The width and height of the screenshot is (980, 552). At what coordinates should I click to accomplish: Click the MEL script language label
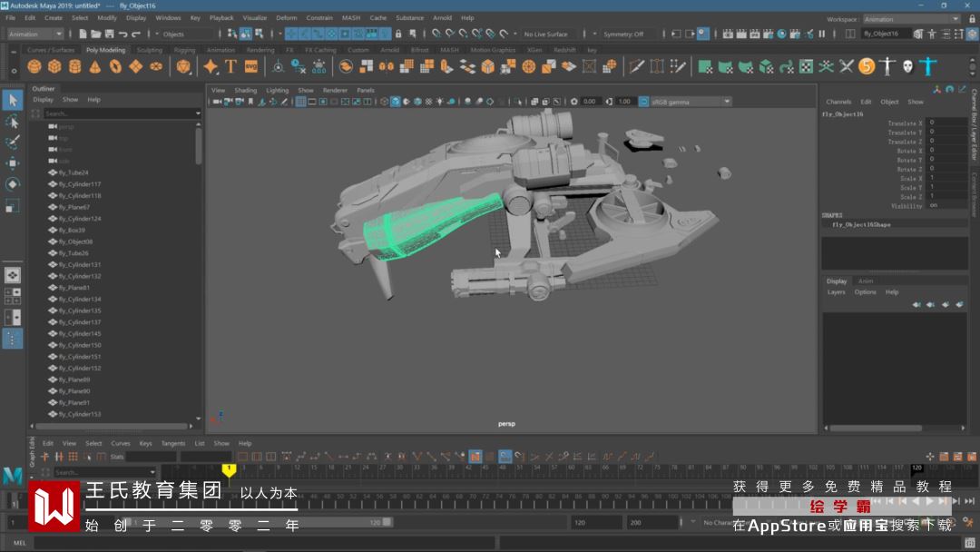coord(20,543)
